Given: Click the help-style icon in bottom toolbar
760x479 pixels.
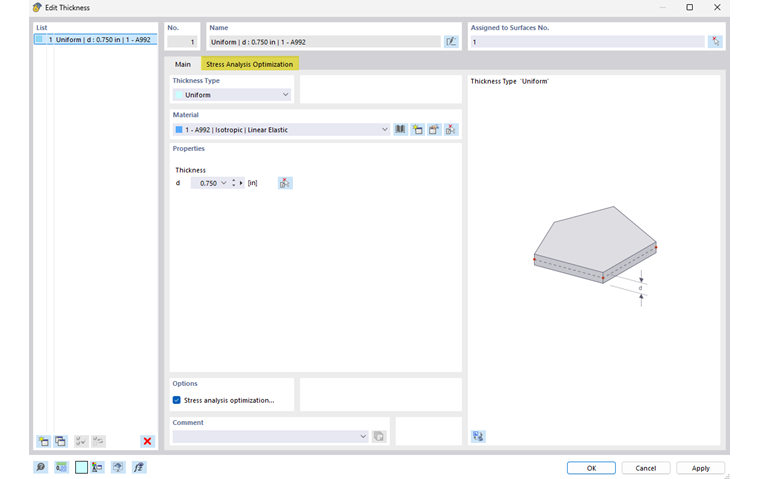Looking at the screenshot, I should [118, 467].
